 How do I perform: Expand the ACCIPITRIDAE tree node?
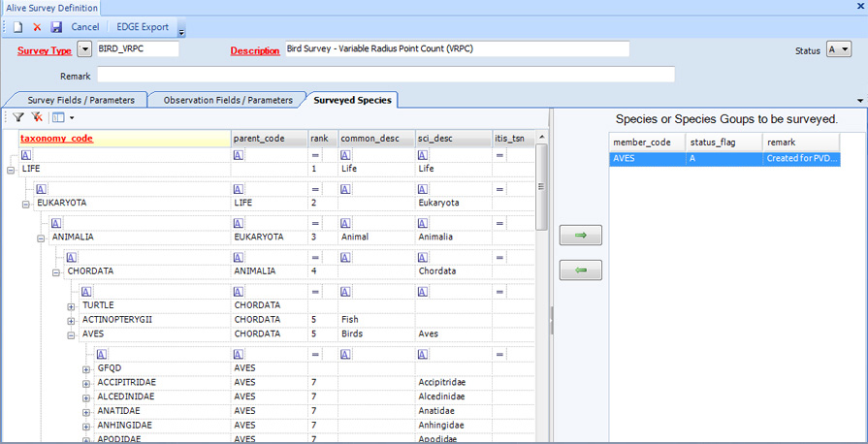[x=86, y=383]
